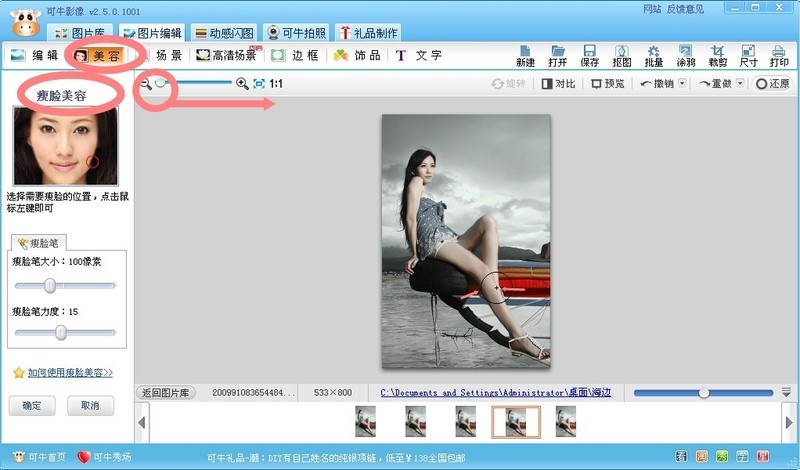The height and width of the screenshot is (470, 800).
Task: Click the 网站 website link
Action: (x=653, y=9)
